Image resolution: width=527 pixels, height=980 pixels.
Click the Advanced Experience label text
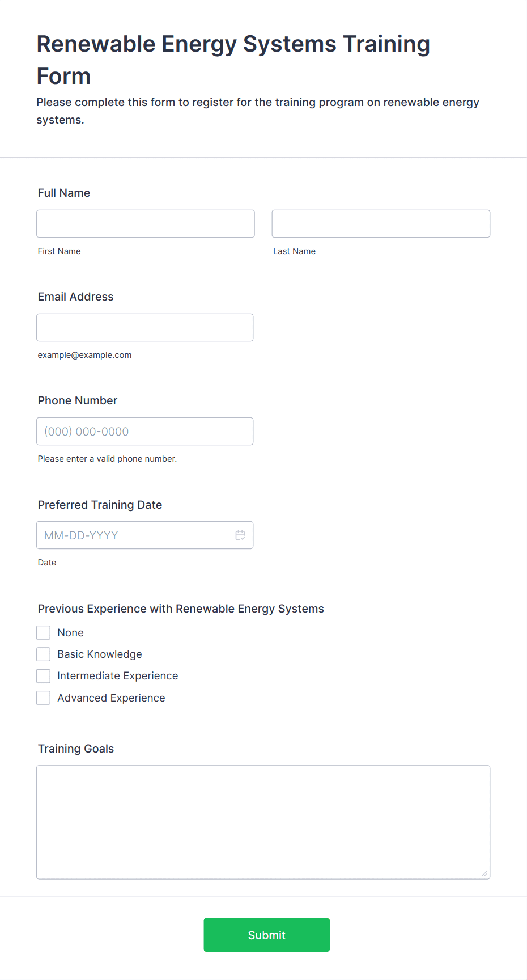pos(111,698)
